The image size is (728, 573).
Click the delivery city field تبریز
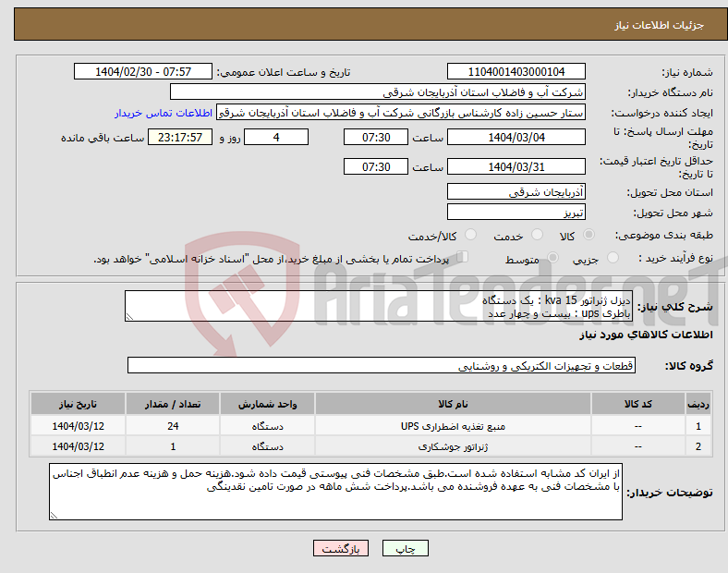516,212
